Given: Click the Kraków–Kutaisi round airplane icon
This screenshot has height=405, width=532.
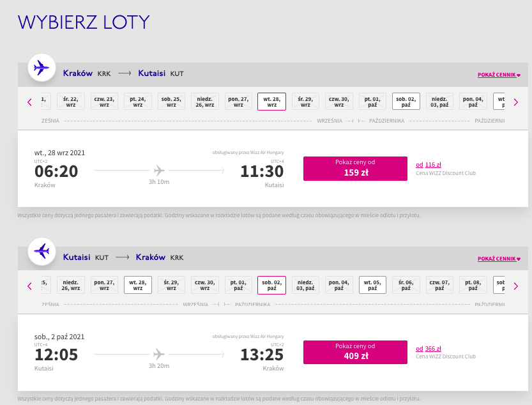Looking at the screenshot, I should (x=42, y=68).
